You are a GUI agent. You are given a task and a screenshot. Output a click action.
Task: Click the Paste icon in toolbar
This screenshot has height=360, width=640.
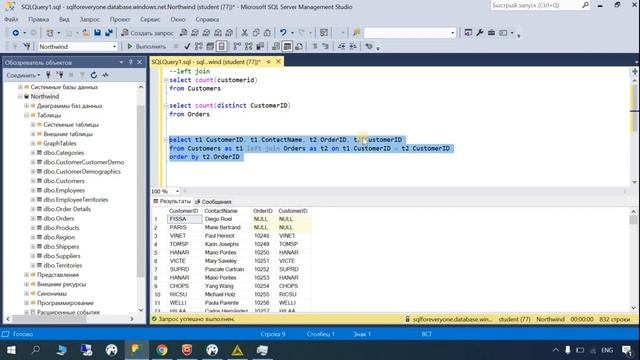click(x=267, y=33)
